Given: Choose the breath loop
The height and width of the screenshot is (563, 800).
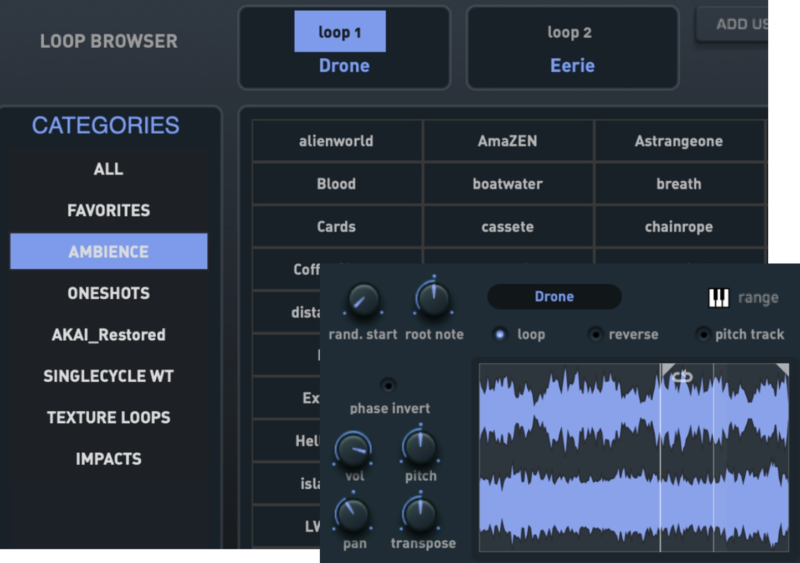Looking at the screenshot, I should tap(680, 184).
